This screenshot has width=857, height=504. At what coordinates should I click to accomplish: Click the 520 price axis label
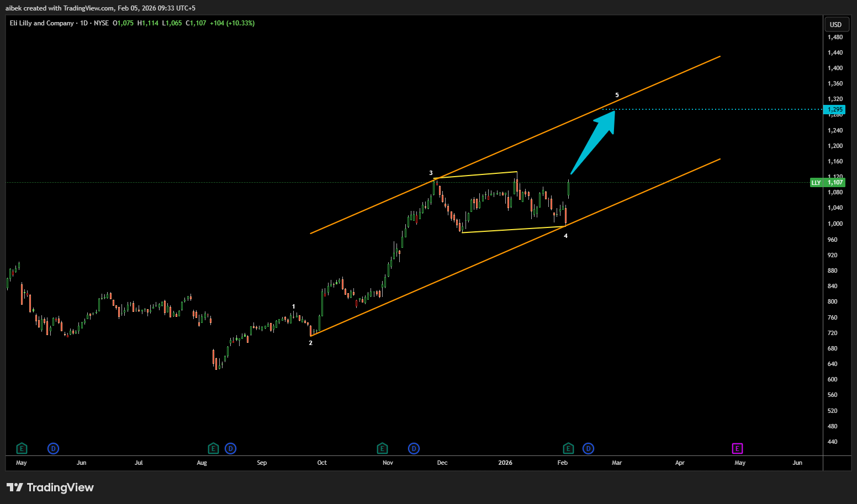tap(833, 411)
